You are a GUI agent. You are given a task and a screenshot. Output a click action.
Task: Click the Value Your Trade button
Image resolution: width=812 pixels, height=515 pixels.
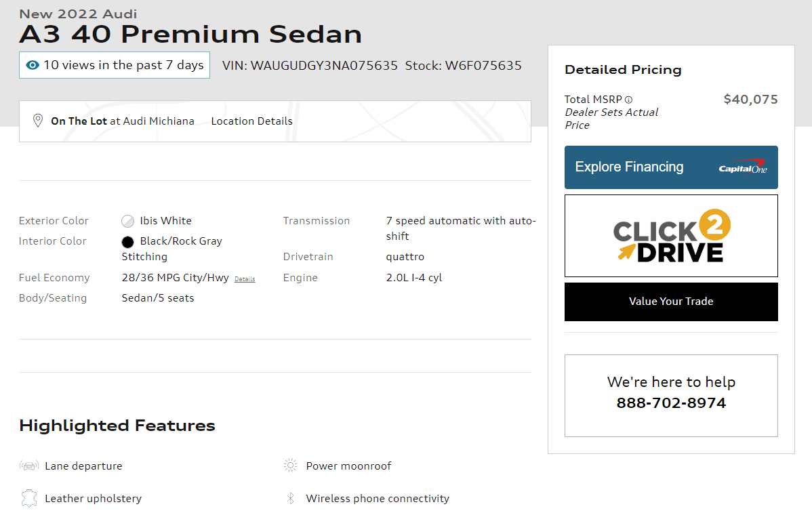(x=671, y=302)
